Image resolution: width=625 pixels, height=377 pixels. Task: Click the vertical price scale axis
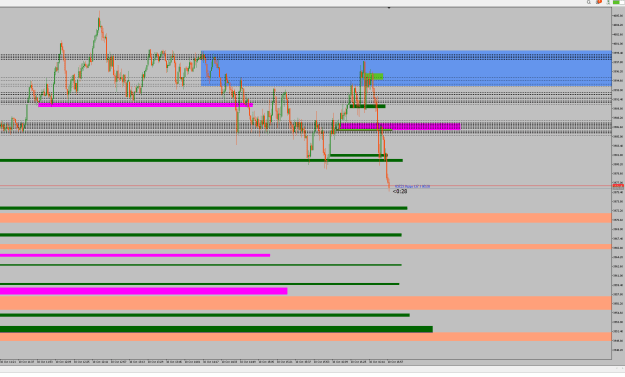coord(618,183)
